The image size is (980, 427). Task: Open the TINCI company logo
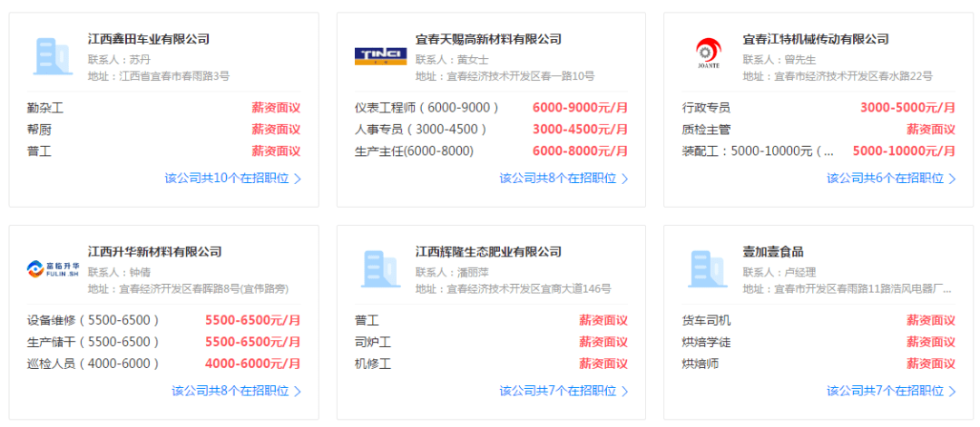(380, 57)
